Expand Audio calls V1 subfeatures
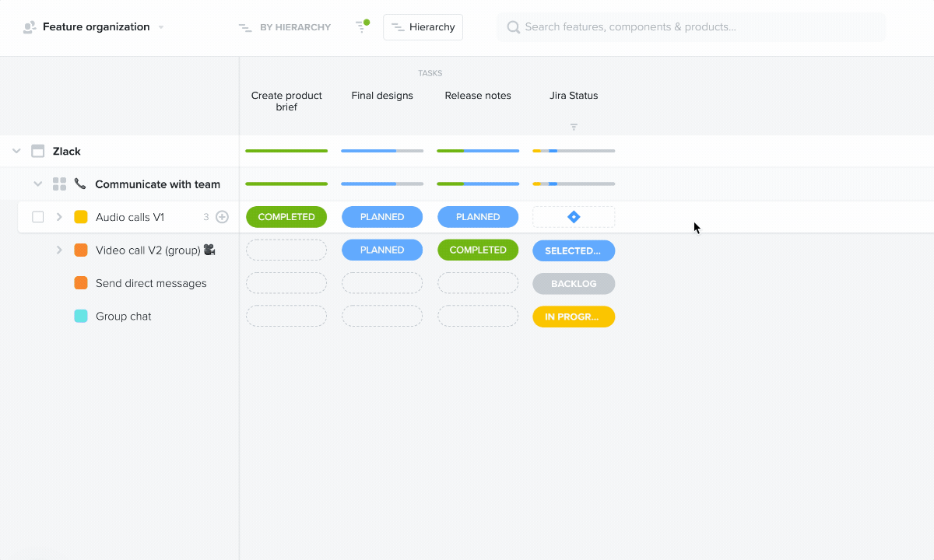The image size is (934, 560). point(59,217)
